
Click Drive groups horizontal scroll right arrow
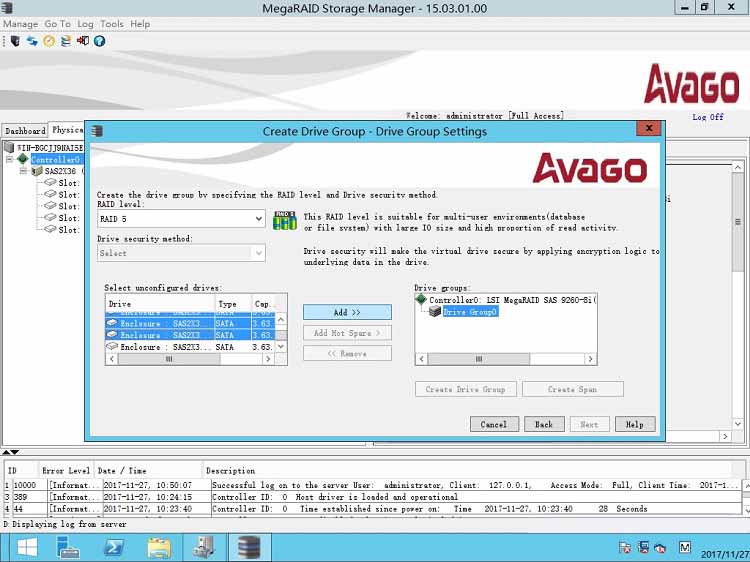pos(591,359)
